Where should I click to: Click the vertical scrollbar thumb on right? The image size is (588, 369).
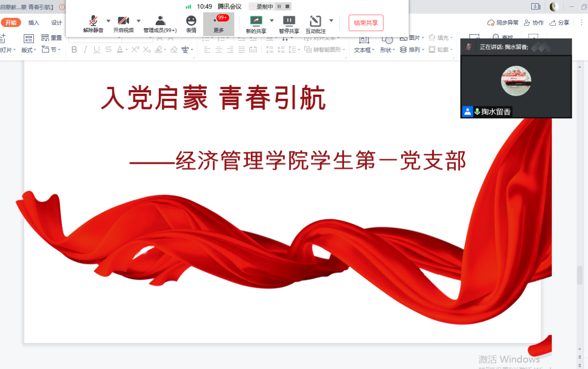(x=580, y=275)
